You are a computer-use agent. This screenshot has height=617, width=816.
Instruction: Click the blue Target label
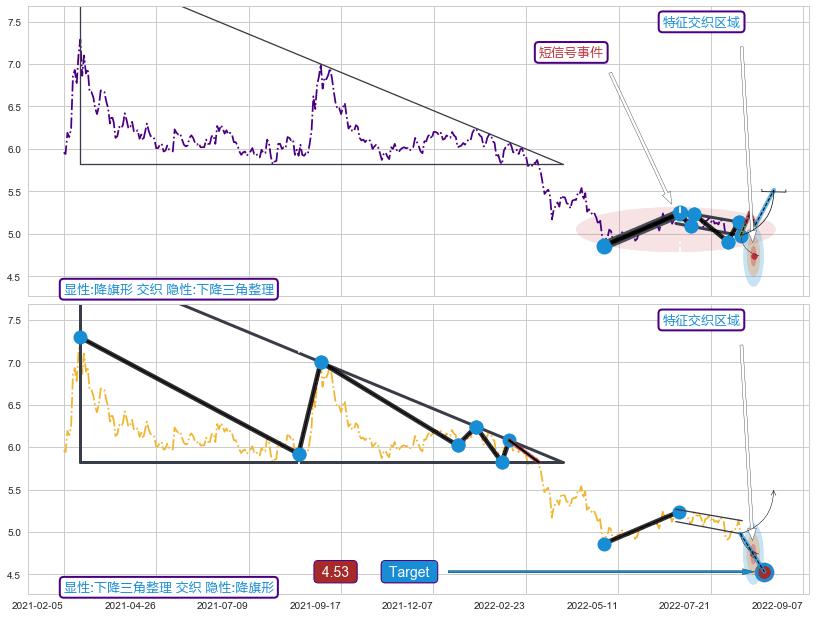click(x=409, y=572)
